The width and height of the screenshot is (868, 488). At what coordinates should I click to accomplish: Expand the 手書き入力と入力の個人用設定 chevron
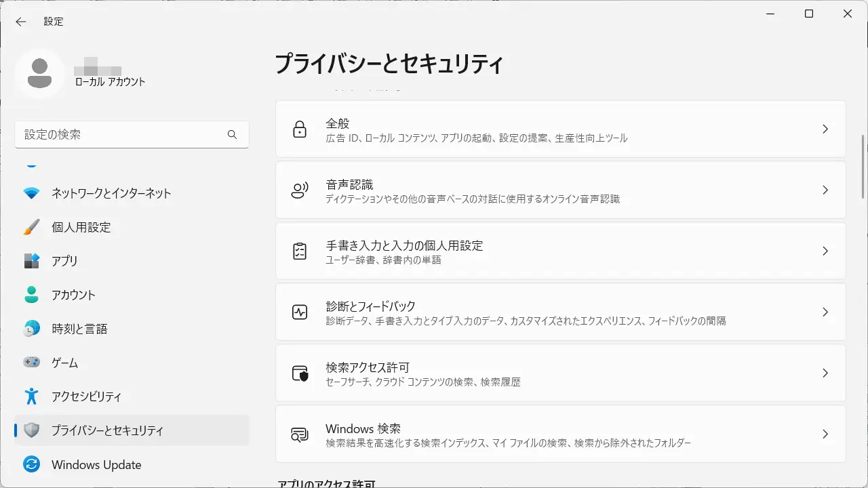click(825, 251)
